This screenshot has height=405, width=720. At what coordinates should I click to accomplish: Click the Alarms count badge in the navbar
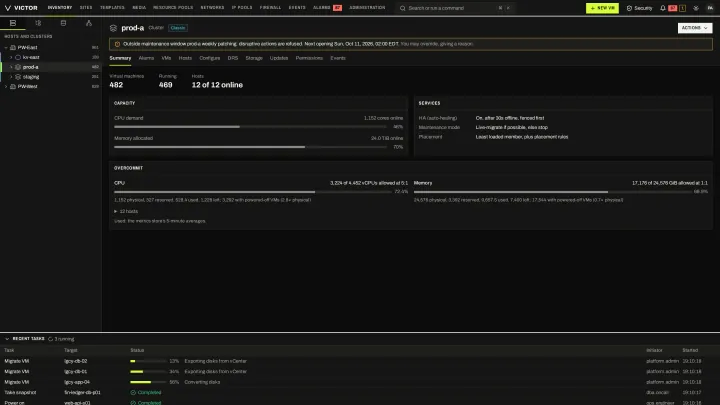pyautogui.click(x=337, y=8)
